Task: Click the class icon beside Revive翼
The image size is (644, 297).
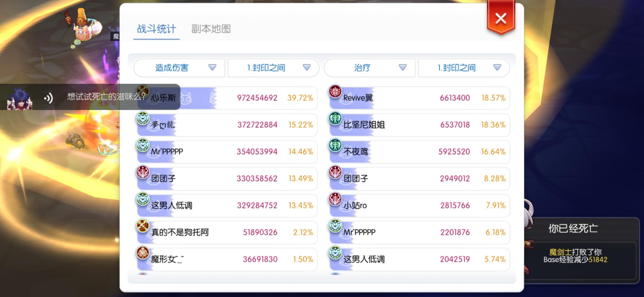Action: (x=335, y=91)
